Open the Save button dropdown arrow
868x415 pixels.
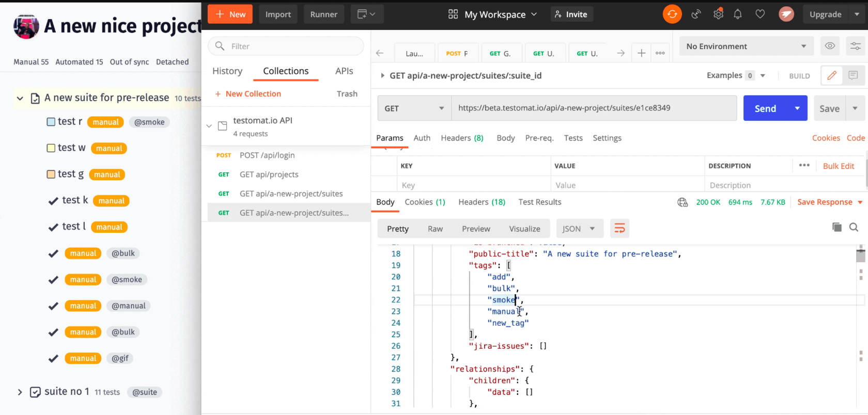[x=855, y=108]
